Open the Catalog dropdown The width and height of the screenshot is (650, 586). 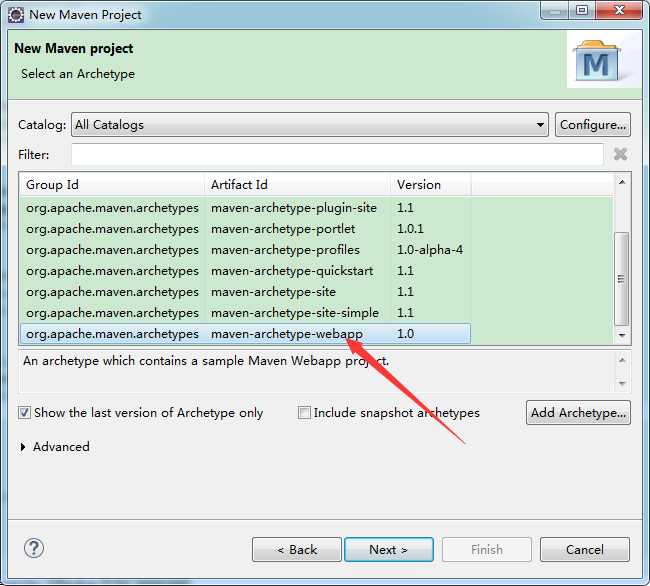pyautogui.click(x=310, y=124)
